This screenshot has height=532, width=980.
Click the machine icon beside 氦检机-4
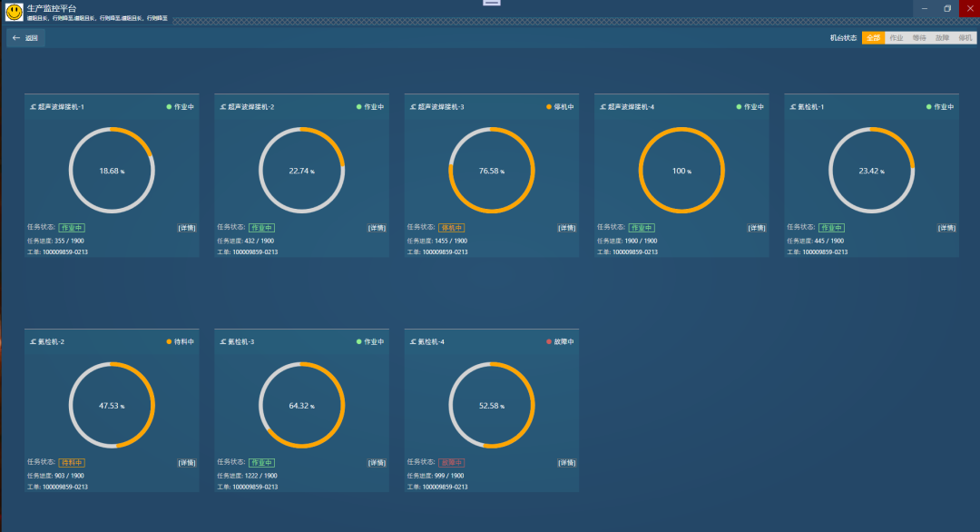click(413, 342)
